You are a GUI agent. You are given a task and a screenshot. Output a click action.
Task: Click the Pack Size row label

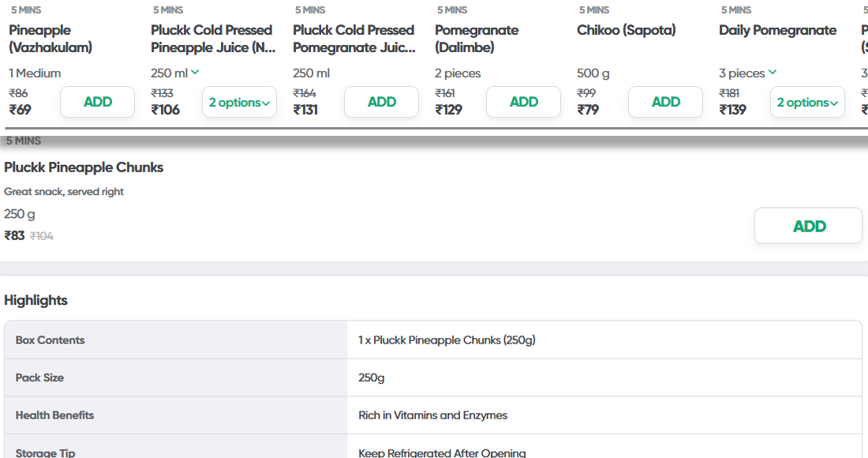39,377
